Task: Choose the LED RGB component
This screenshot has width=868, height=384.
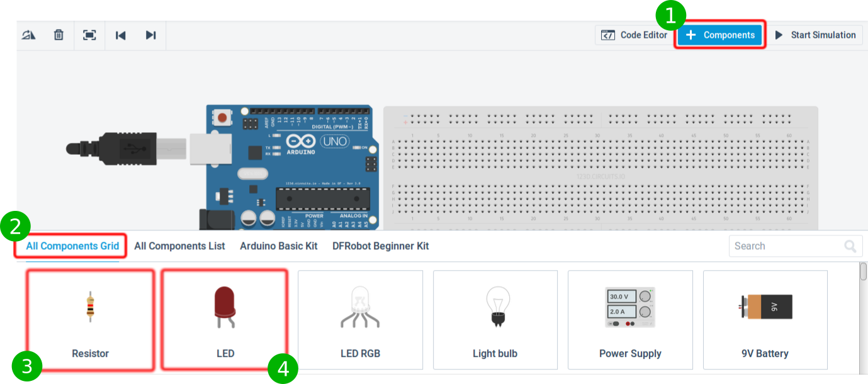Action: tap(360, 320)
